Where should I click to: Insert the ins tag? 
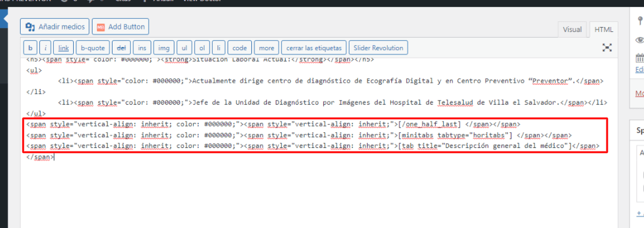point(142,48)
